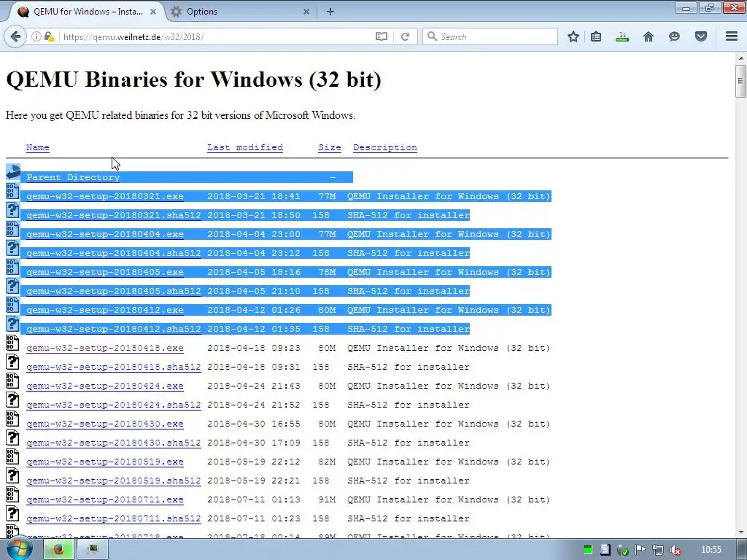
Task: Click binary file icon for qemu-w32-setup-20180418.exe
Action: pos(12,343)
